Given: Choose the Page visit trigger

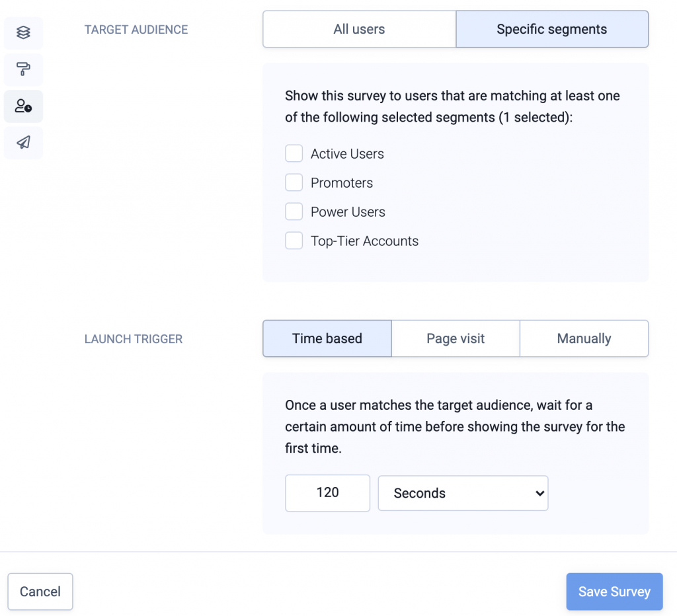Looking at the screenshot, I should [x=456, y=338].
